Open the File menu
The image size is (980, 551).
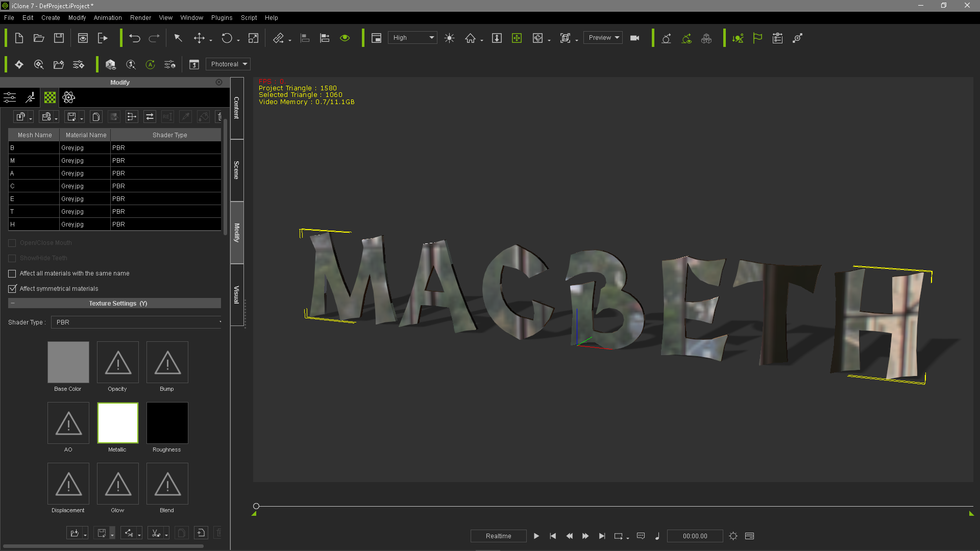click(x=9, y=17)
